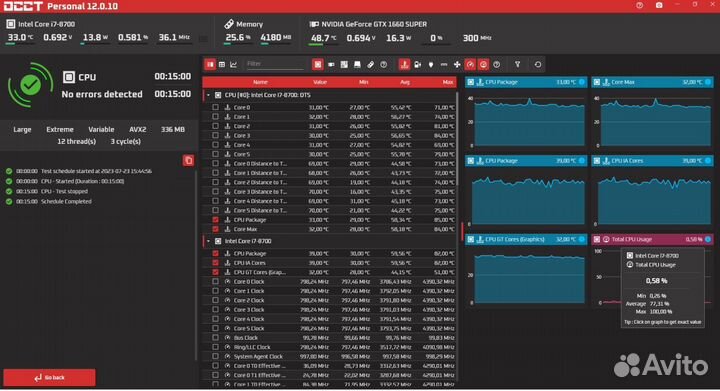Sort sensors by the Value column

point(320,82)
